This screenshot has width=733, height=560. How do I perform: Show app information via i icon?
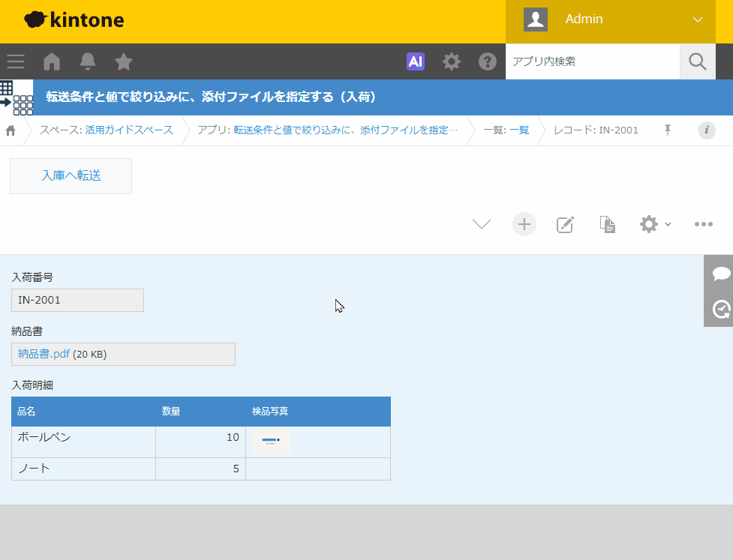[707, 130]
